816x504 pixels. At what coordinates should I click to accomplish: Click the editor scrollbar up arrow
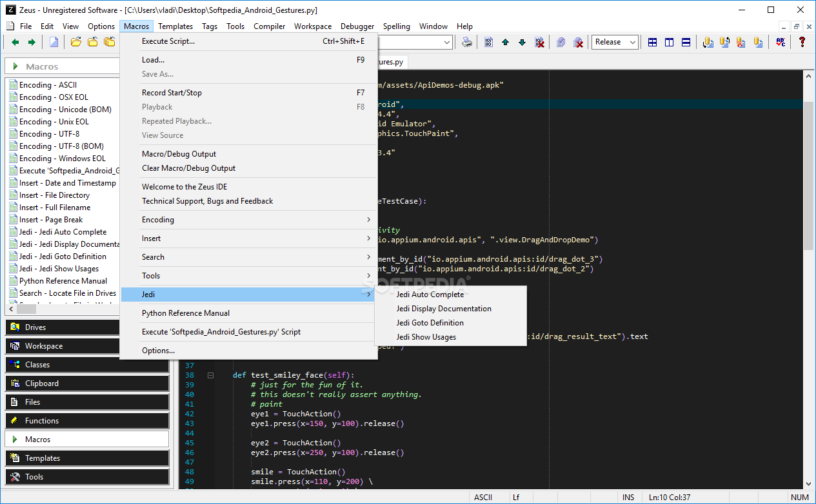(809, 75)
